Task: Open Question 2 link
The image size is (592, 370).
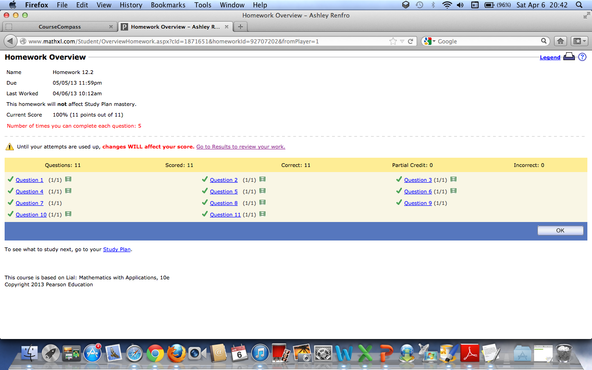Action: click(x=224, y=180)
